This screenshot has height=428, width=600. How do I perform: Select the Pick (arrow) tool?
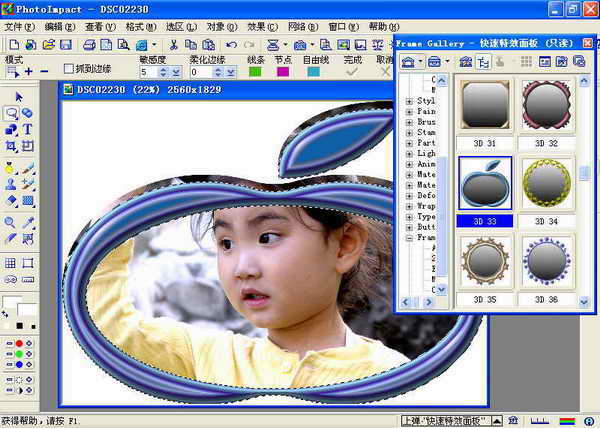tap(19, 96)
